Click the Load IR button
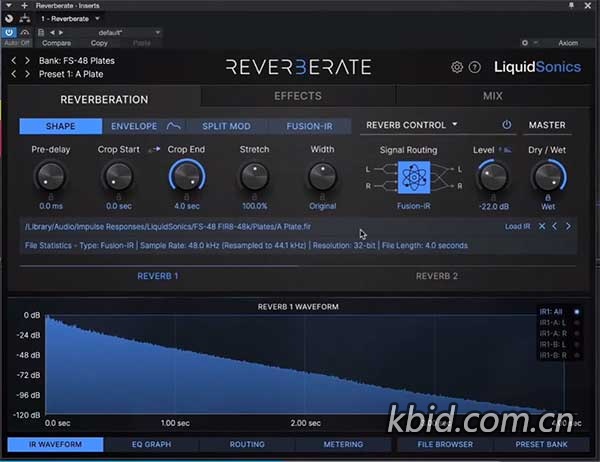Image resolution: width=600 pixels, height=462 pixels. pyautogui.click(x=517, y=226)
